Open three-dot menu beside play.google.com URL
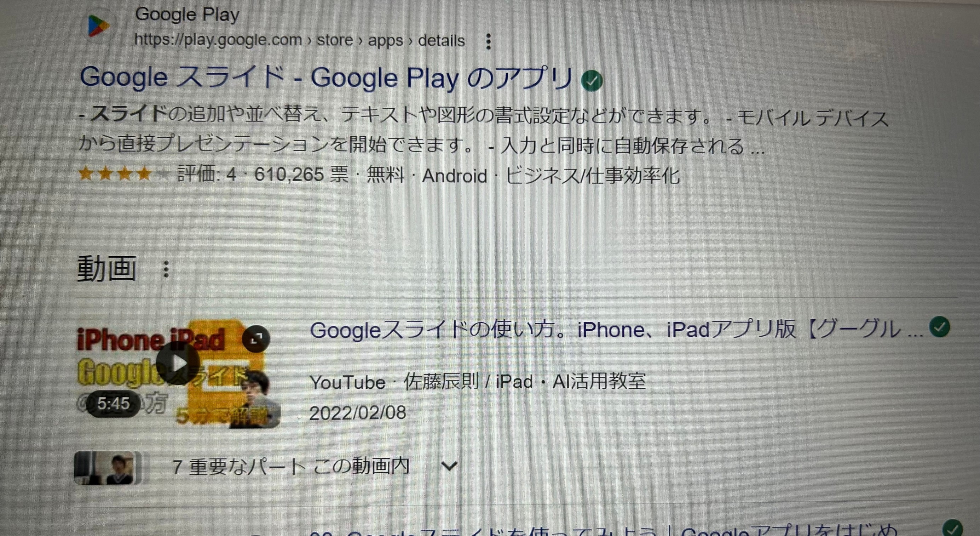 pos(489,41)
